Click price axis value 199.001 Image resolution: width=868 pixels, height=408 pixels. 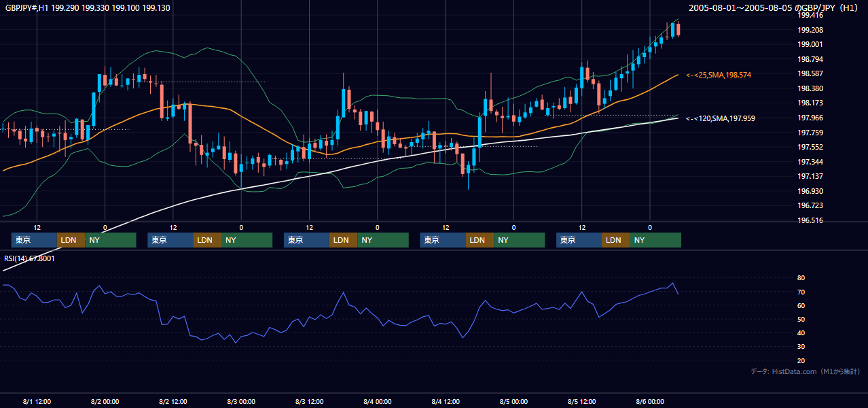[x=810, y=44]
